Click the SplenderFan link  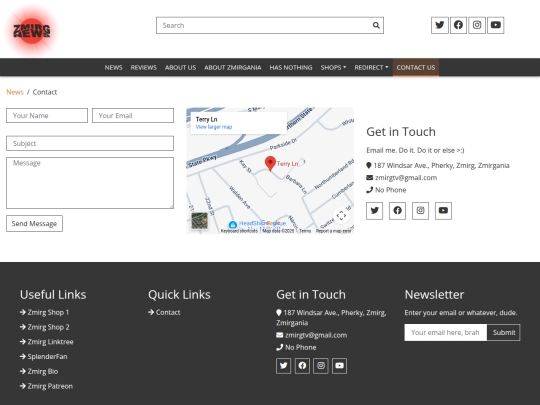[x=44, y=357]
